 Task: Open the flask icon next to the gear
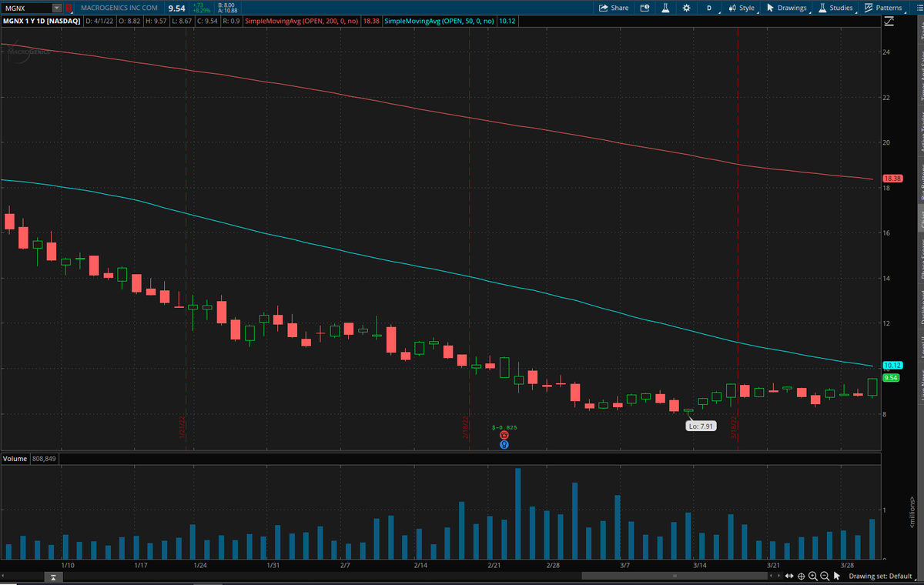point(665,8)
